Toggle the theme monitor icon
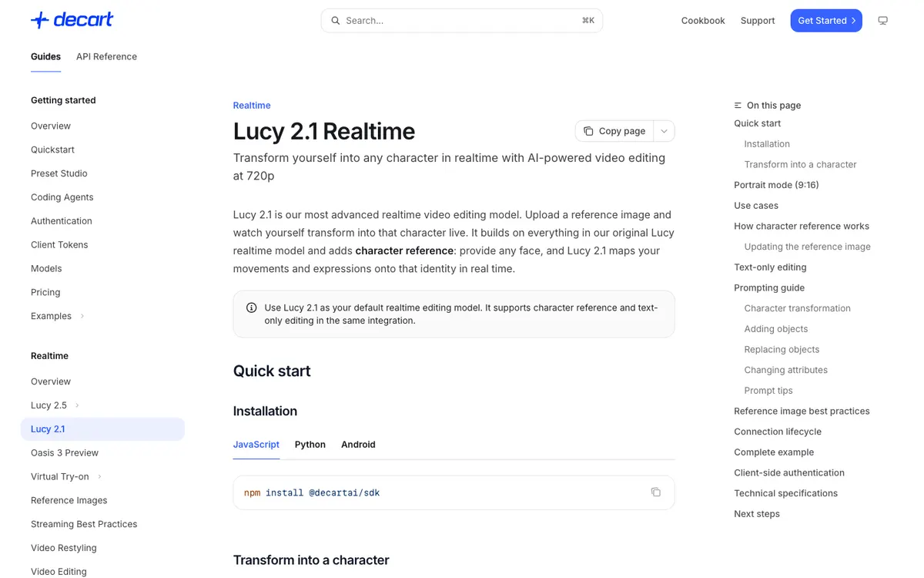The width and height of the screenshot is (924, 578). tap(882, 21)
